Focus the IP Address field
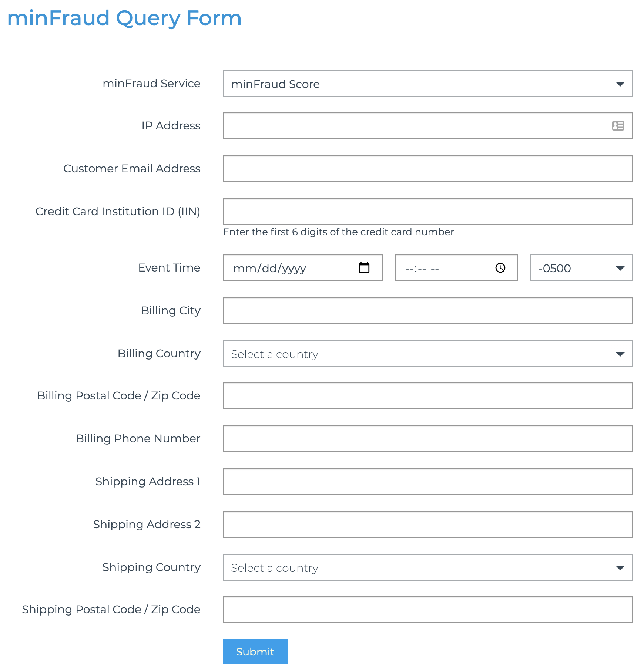Screen dimensions: 644x671 415,126
